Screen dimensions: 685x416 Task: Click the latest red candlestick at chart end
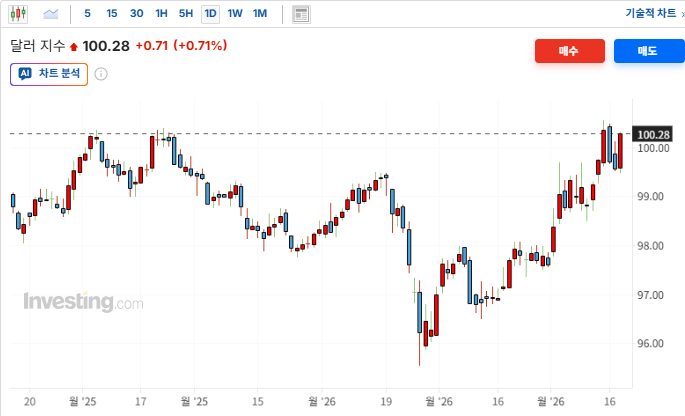[x=620, y=151]
